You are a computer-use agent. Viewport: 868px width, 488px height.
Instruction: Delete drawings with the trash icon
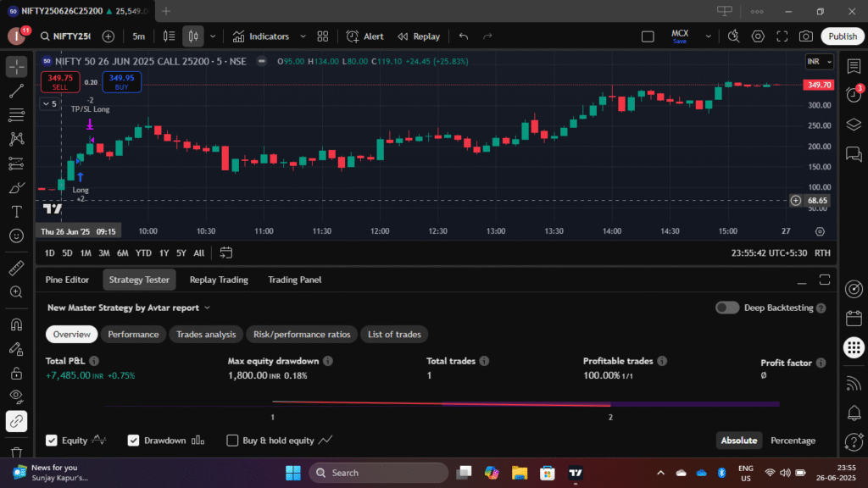coord(17,452)
